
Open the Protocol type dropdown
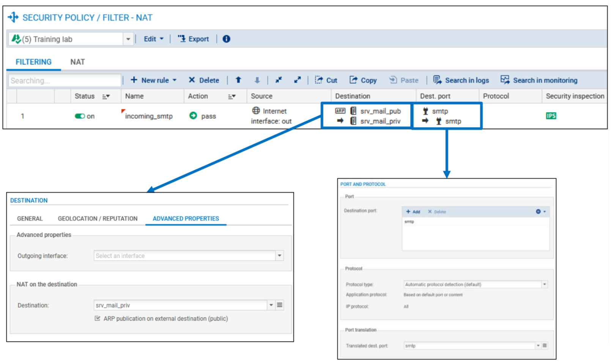tap(545, 284)
